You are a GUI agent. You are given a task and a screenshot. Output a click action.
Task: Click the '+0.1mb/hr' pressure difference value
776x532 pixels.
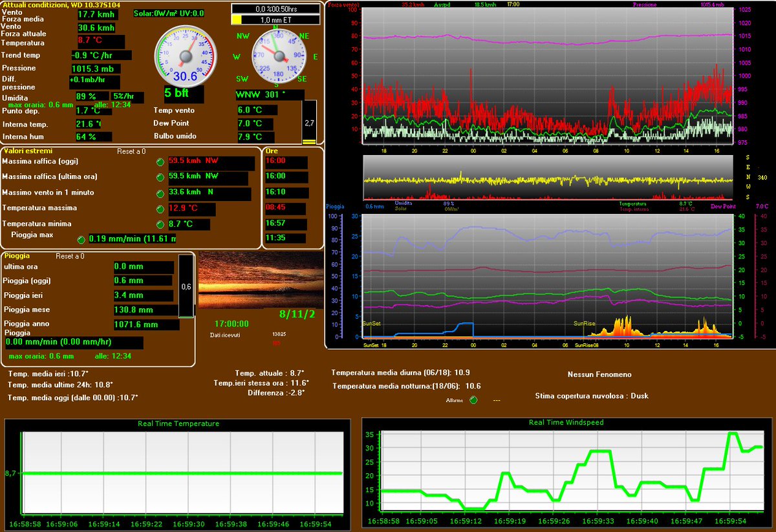pos(94,81)
